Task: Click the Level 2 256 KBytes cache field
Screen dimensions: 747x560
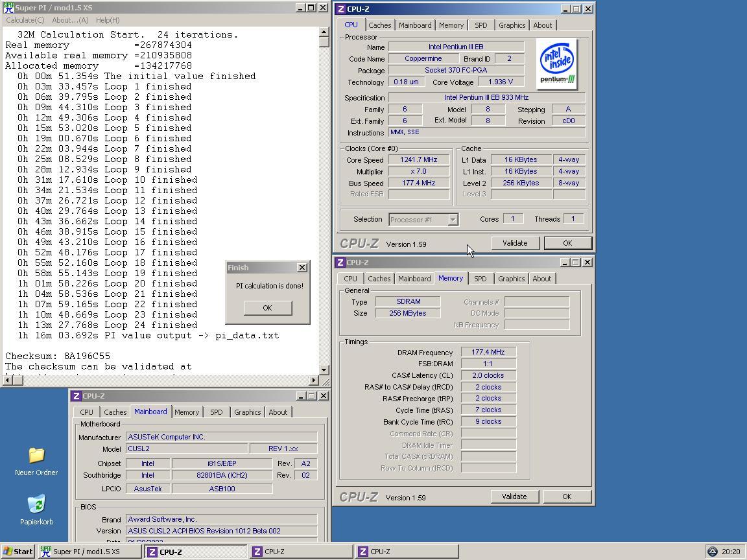Action: point(521,183)
